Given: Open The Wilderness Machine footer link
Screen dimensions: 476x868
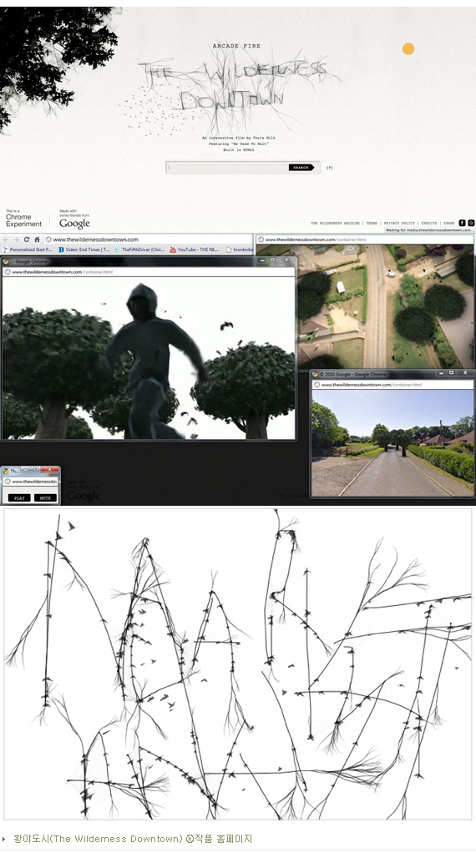Looking at the screenshot, I should pos(335,223).
